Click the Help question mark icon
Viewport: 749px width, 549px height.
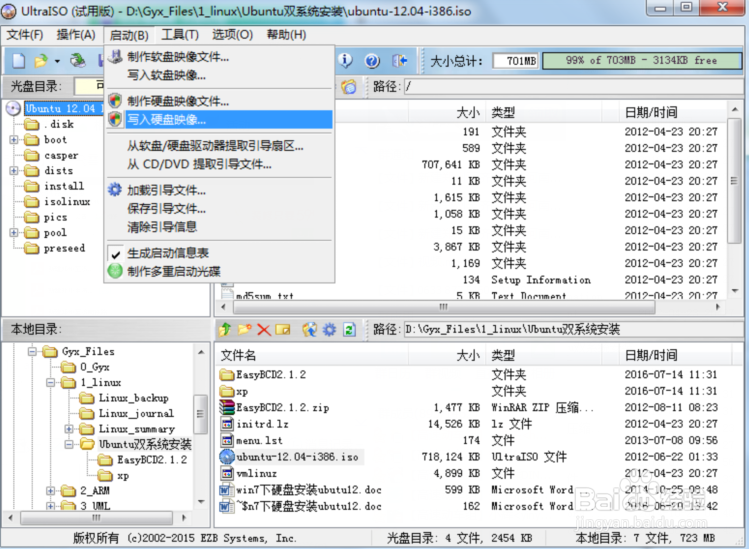click(x=372, y=61)
